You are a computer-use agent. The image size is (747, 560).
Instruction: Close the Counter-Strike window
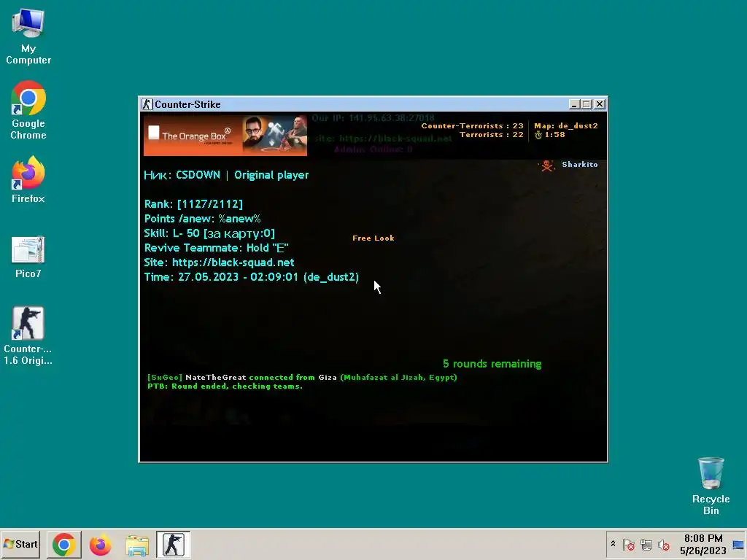[600, 104]
